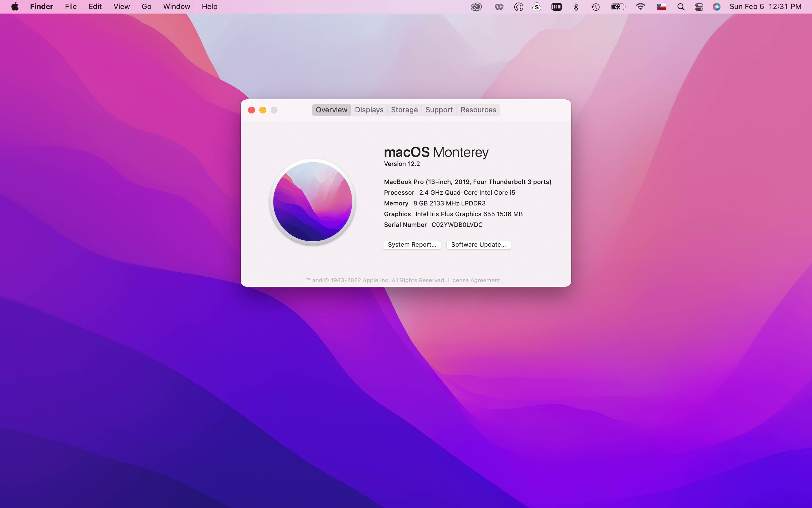Click the memory chip menu bar icon
The height and width of the screenshot is (508, 812).
(x=556, y=7)
